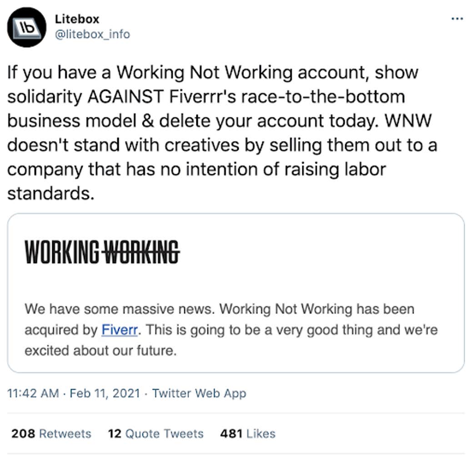Click the dot between name and date
This screenshot has width=476, height=455.
[63, 393]
